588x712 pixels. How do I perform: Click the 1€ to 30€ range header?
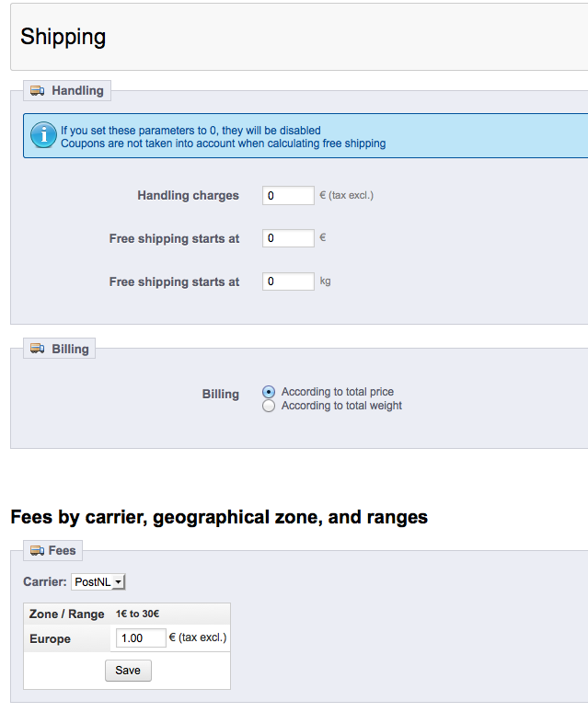tap(137, 614)
